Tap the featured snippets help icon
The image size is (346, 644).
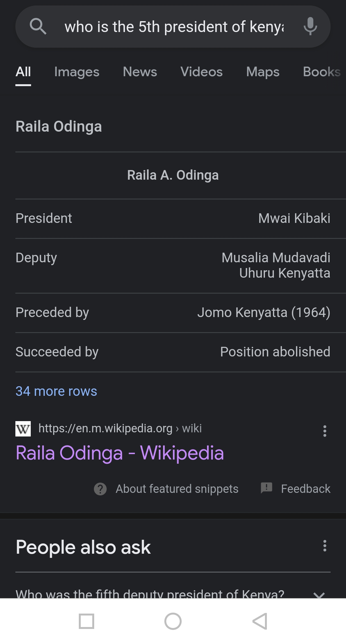[x=100, y=489]
